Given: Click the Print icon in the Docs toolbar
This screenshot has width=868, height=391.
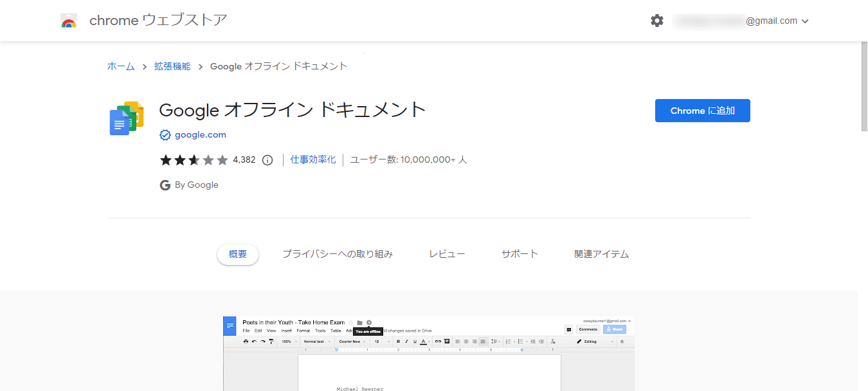Looking at the screenshot, I should (x=245, y=341).
